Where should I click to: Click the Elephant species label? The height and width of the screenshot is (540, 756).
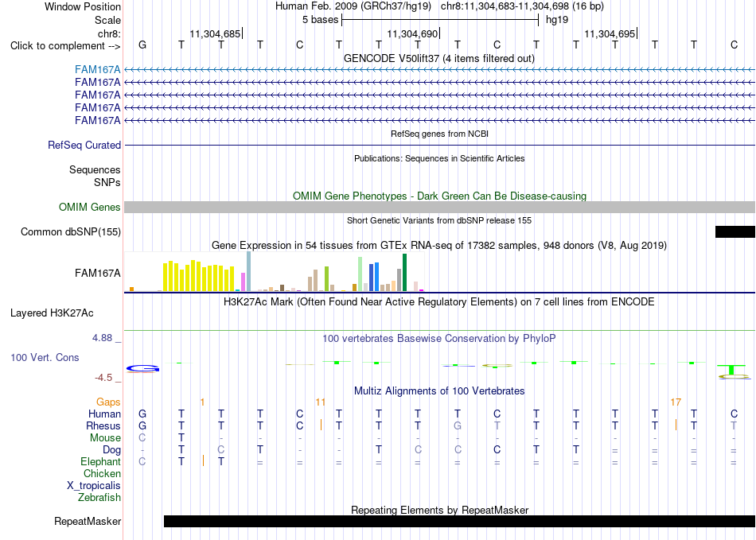click(x=100, y=461)
